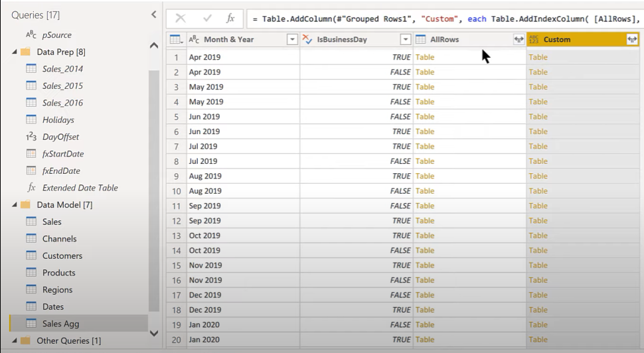This screenshot has height=353, width=644.
Task: Click the fx function icon in formula bar
Action: pos(230,18)
